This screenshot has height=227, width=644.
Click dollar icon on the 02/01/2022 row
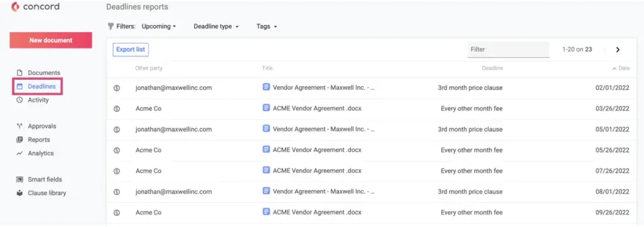(116, 88)
